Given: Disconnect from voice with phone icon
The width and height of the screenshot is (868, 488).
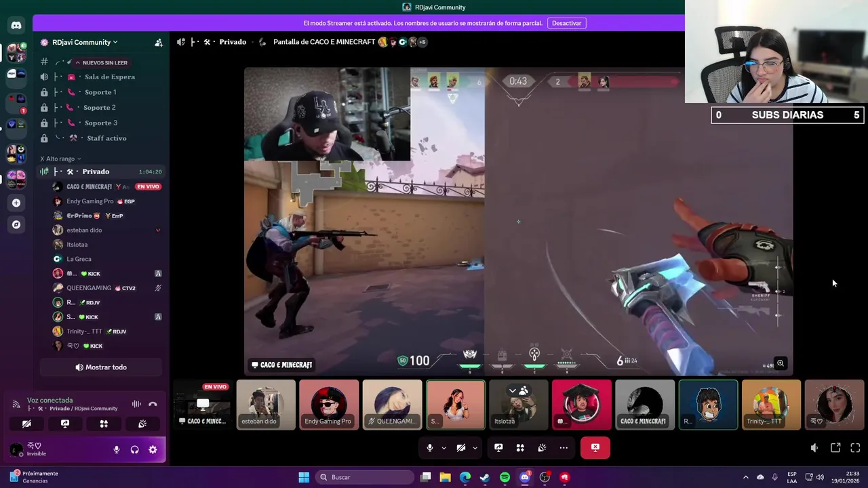Looking at the screenshot, I should coord(153,404).
